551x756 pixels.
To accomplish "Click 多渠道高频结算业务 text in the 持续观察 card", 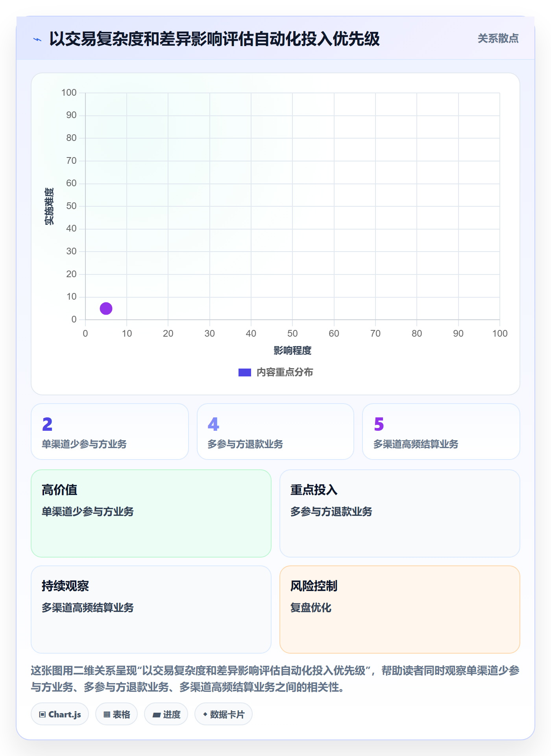I will 88,608.
